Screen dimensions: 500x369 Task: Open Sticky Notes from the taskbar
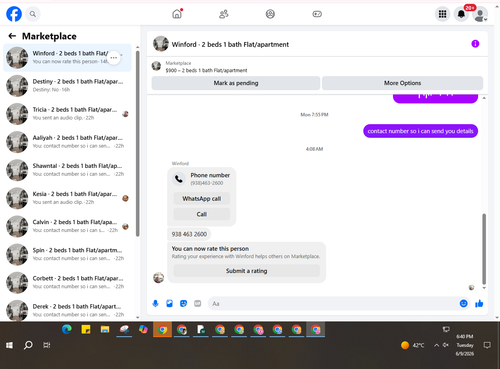coord(86,329)
